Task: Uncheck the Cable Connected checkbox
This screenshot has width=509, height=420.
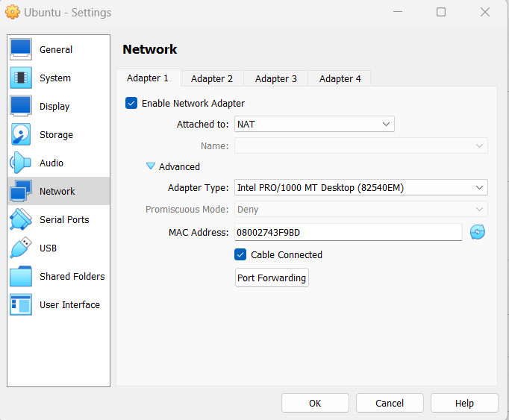Action: [240, 254]
